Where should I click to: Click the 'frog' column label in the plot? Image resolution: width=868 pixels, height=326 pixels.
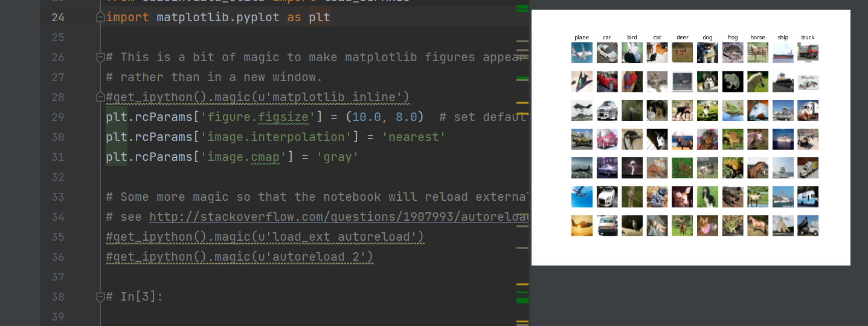pyautogui.click(x=733, y=37)
